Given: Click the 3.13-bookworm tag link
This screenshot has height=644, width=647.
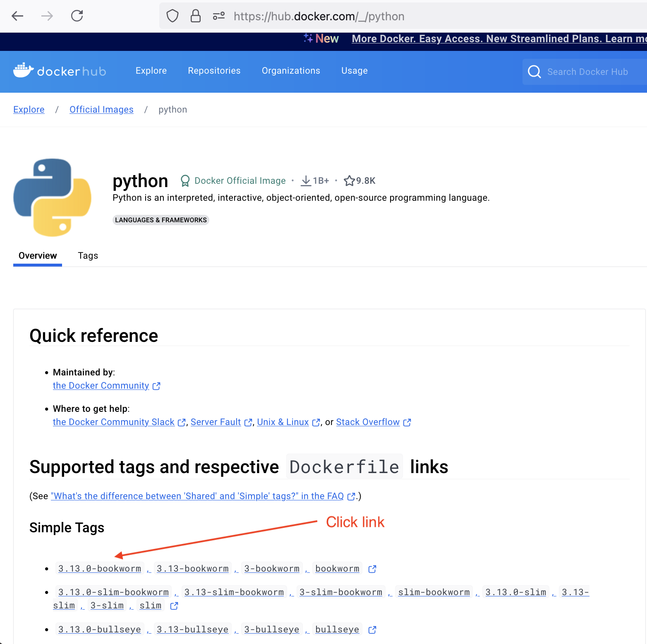Looking at the screenshot, I should pyautogui.click(x=193, y=569).
